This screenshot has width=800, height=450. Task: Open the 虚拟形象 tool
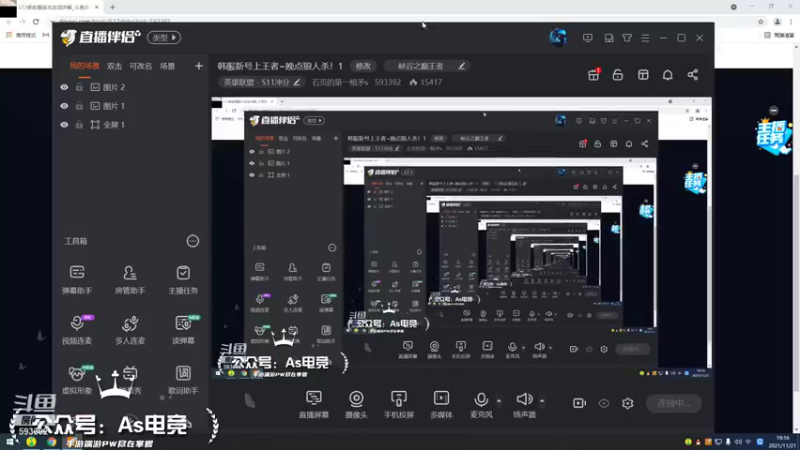point(77,380)
